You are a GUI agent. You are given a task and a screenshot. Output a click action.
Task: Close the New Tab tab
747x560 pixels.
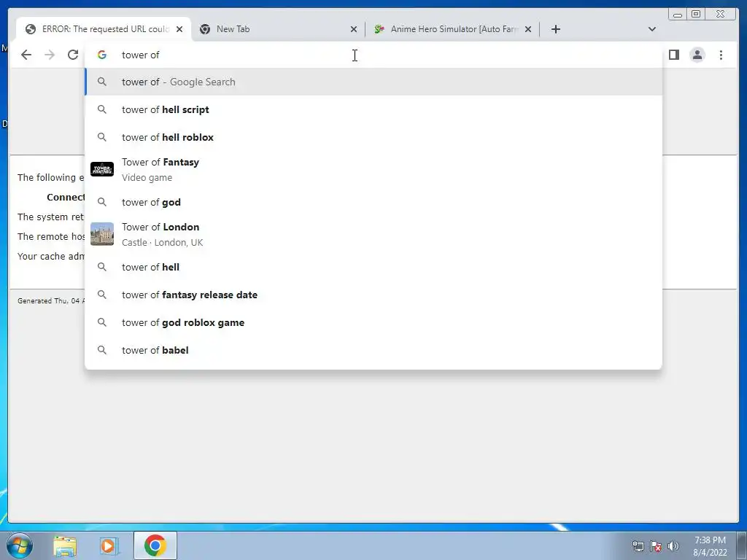[354, 29]
